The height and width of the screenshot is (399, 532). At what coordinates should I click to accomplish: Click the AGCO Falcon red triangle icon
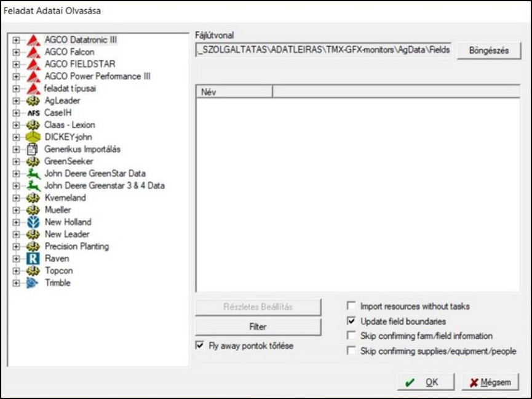pyautogui.click(x=33, y=52)
